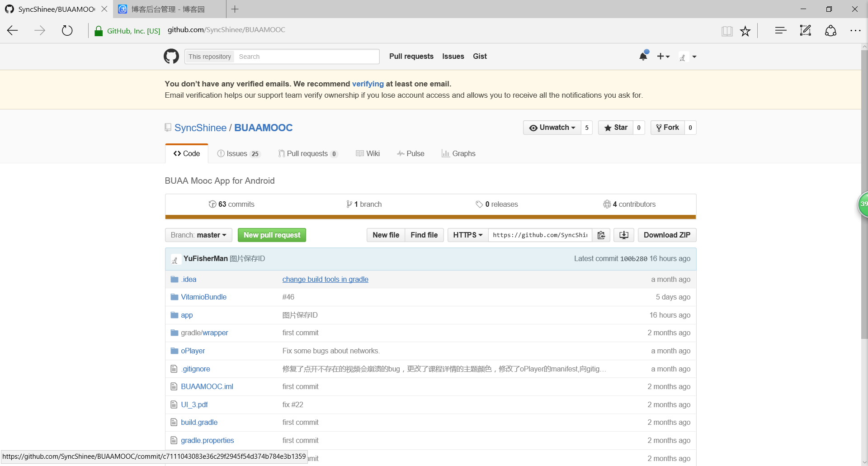Open the build.gradle file

[199, 423]
